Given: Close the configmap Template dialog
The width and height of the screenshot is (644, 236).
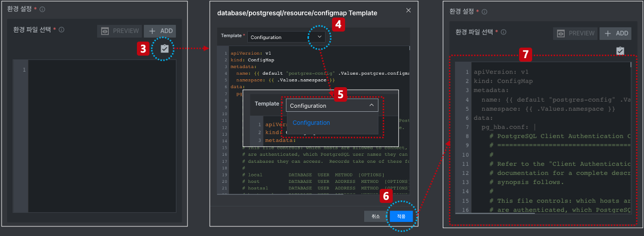Looking at the screenshot, I should [x=408, y=10].
